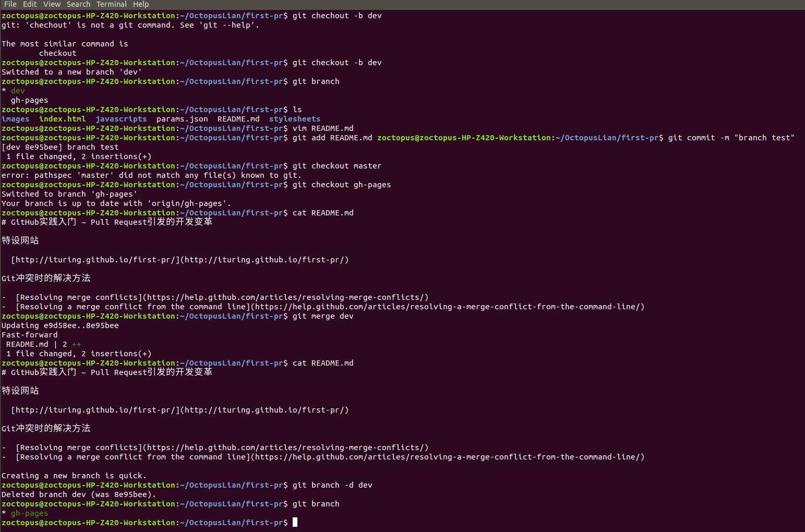Click 'index.html' in the ls output
805x532 pixels.
point(63,119)
